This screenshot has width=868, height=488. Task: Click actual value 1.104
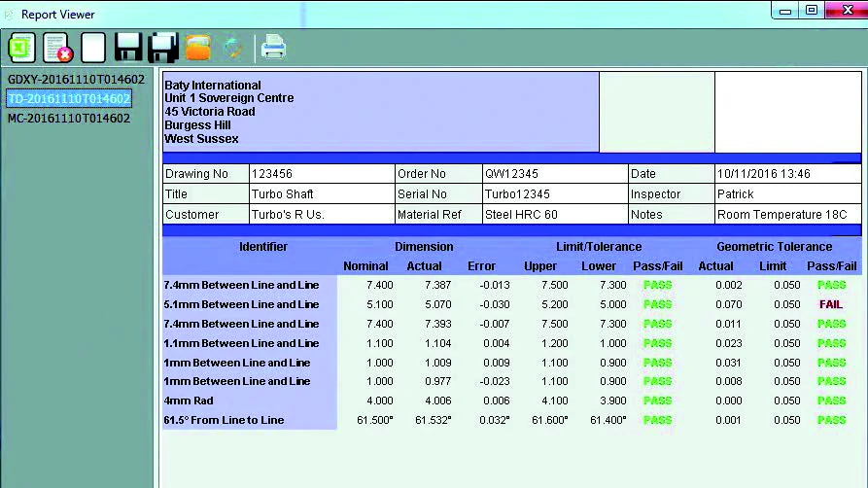pos(437,343)
